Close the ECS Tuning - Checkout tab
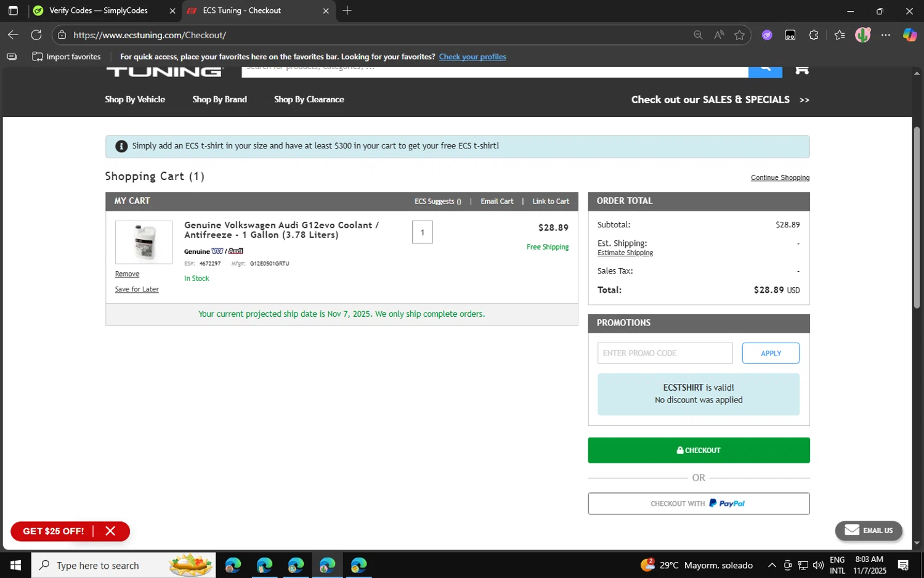The width and height of the screenshot is (924, 578). [x=326, y=10]
